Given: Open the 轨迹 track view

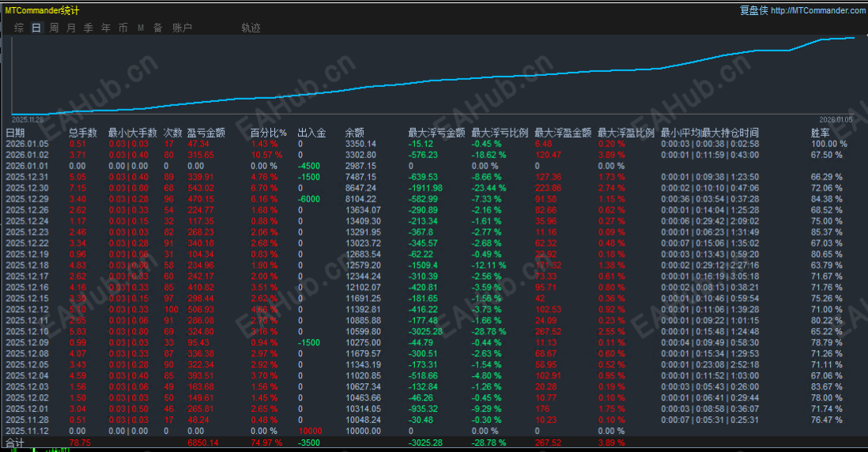Looking at the screenshot, I should pyautogui.click(x=251, y=28).
